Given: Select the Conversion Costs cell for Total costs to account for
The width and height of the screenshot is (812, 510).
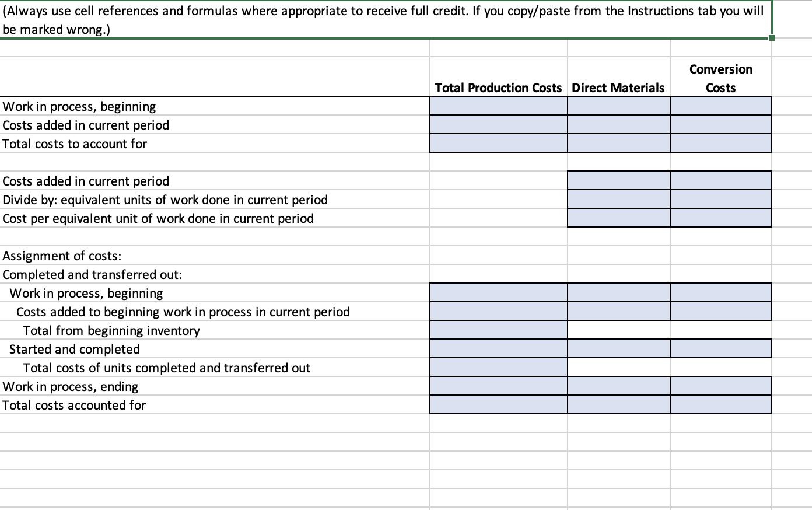Looking at the screenshot, I should point(721,143).
